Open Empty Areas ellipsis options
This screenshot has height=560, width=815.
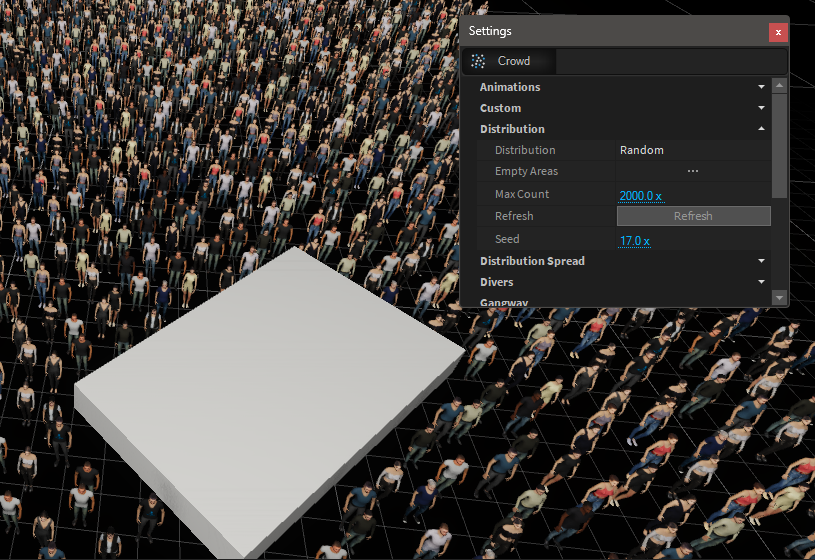tap(692, 172)
